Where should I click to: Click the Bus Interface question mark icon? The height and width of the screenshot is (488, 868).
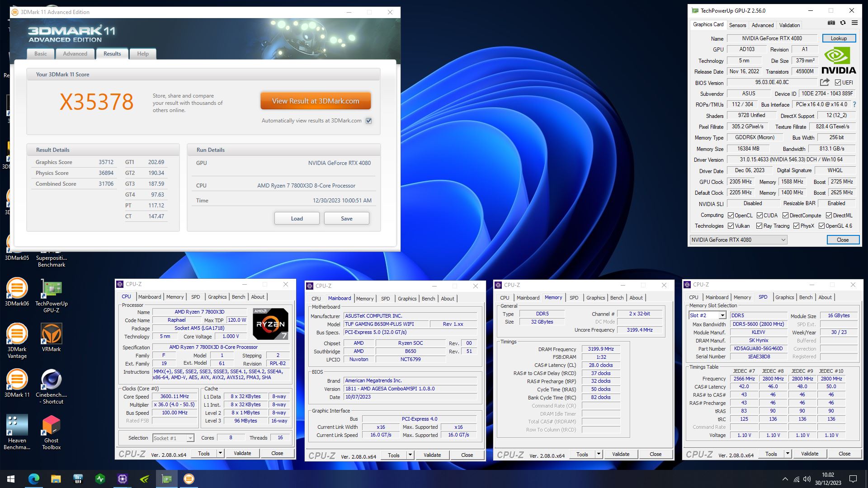coord(854,104)
